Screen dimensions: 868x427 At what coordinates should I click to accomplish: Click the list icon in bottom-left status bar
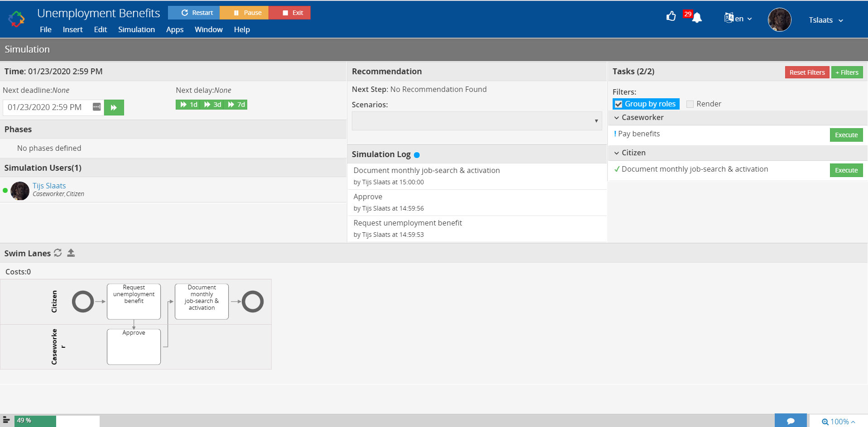[x=6, y=420]
